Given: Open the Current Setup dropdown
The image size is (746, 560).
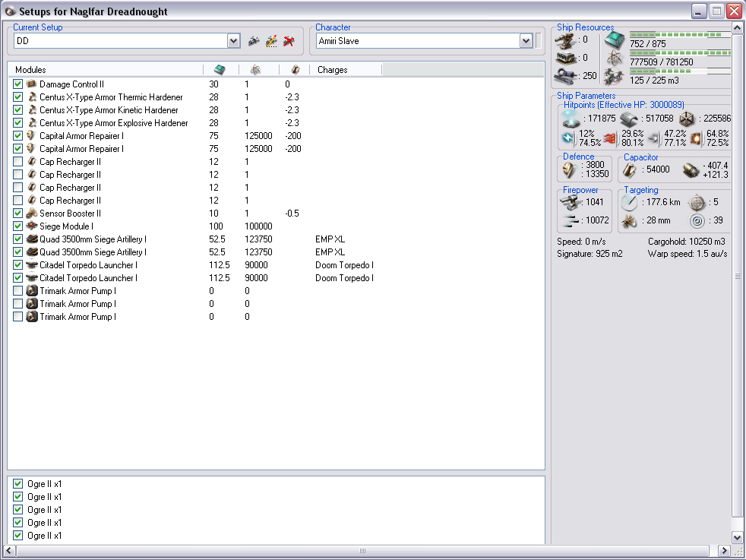Looking at the screenshot, I should tap(233, 41).
